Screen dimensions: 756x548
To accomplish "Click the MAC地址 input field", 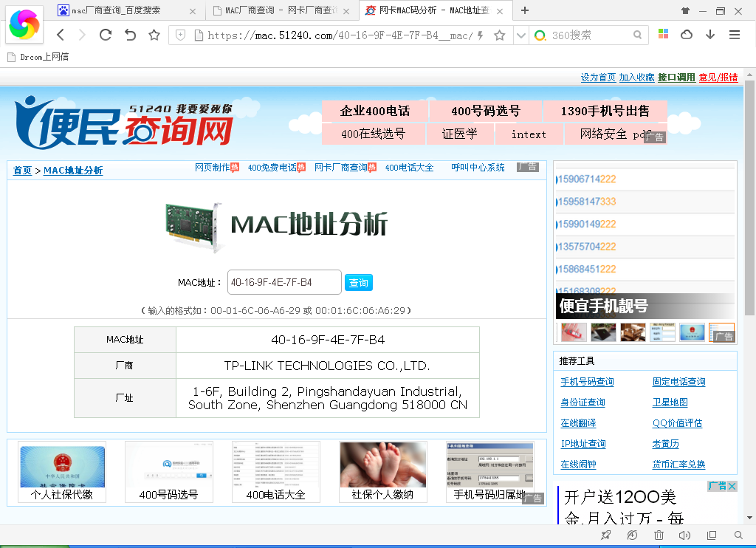I will click(x=284, y=282).
